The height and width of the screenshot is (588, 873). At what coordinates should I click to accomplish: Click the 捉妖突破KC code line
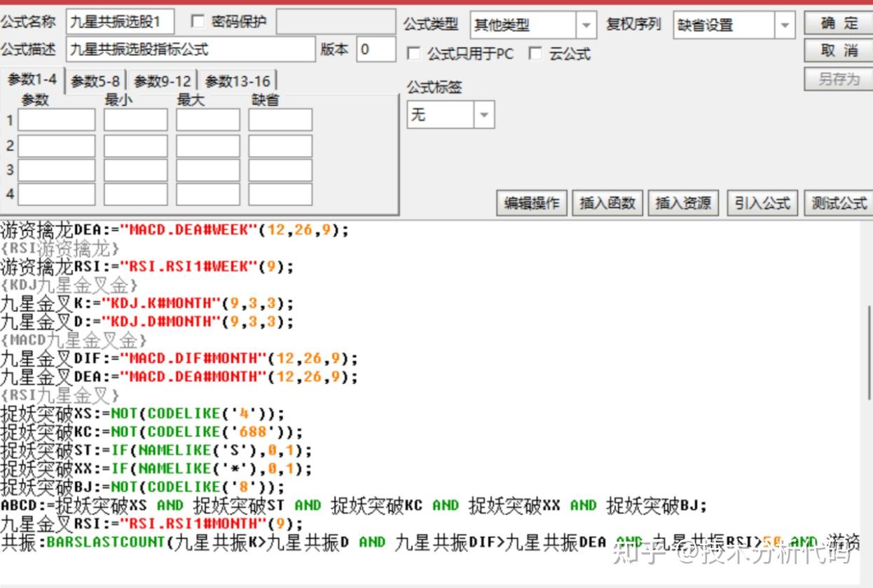coord(152,432)
